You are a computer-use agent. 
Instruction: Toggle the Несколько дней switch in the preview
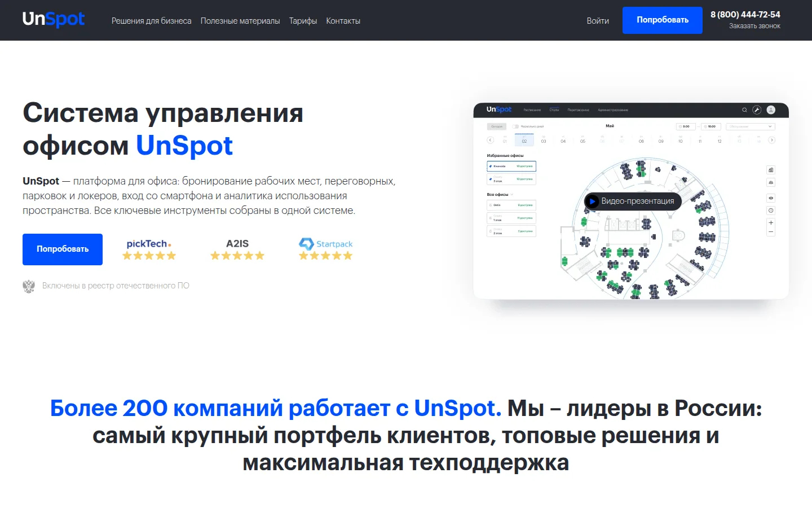[x=515, y=126]
